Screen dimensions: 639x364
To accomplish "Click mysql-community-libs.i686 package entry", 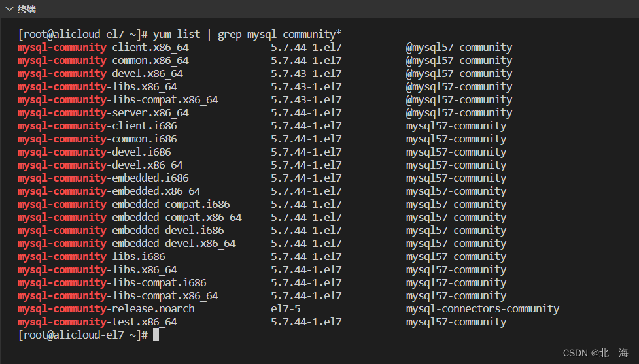I will point(92,257).
